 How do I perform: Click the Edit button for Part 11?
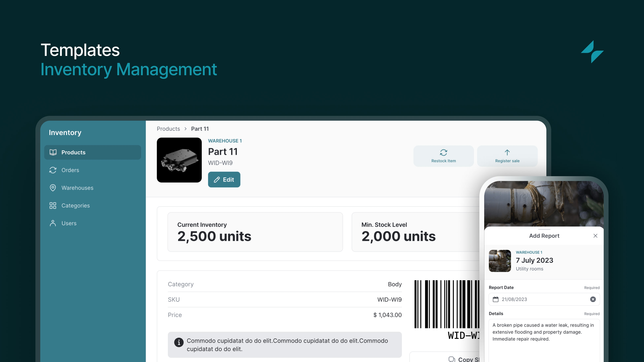tap(224, 179)
